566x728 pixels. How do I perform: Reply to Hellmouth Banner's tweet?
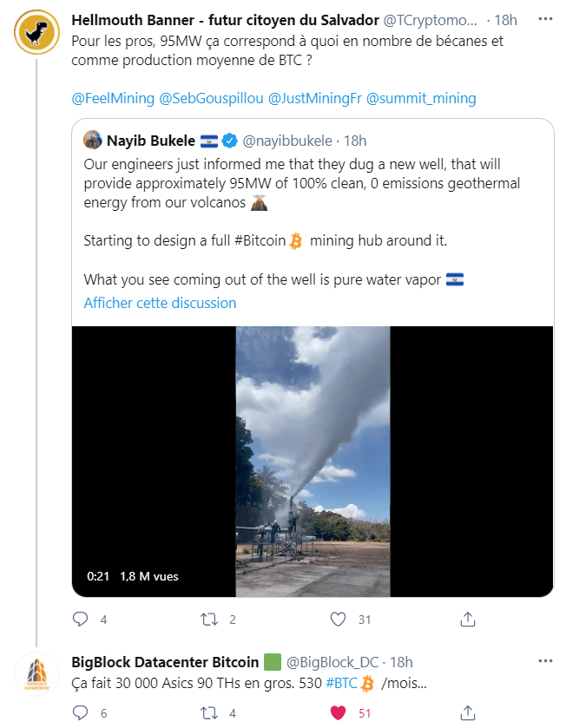(x=81, y=620)
